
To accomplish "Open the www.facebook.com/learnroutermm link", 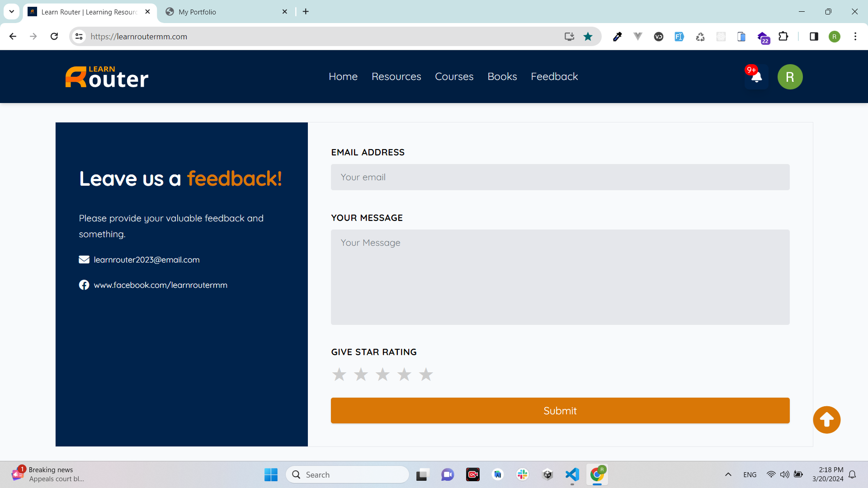I will (x=160, y=285).
